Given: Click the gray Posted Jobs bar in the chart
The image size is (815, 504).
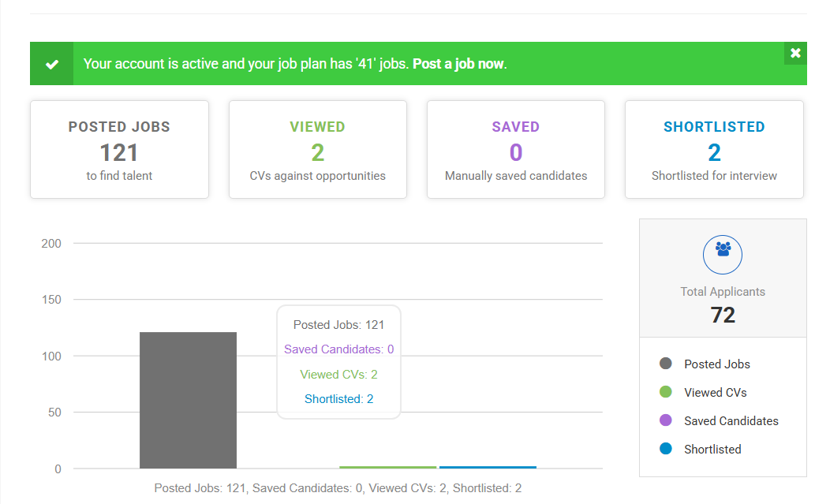Looking at the screenshot, I should click(x=188, y=398).
